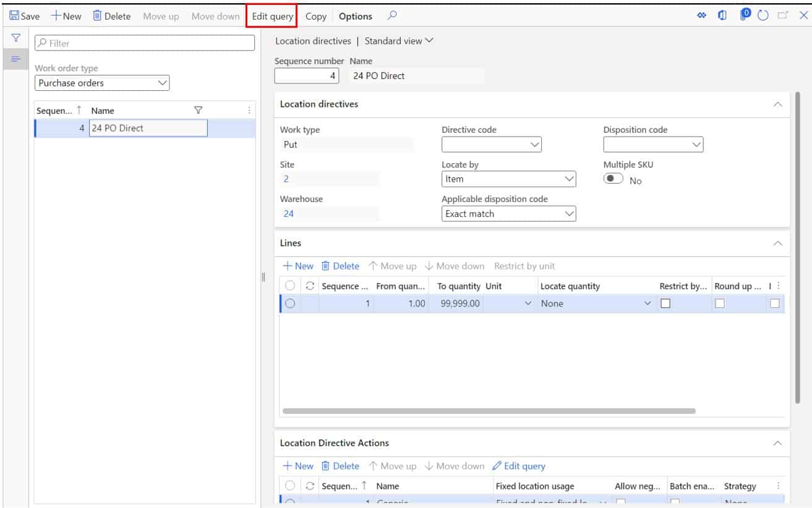
Task: Open the Office apps icon at top right
Action: point(723,15)
